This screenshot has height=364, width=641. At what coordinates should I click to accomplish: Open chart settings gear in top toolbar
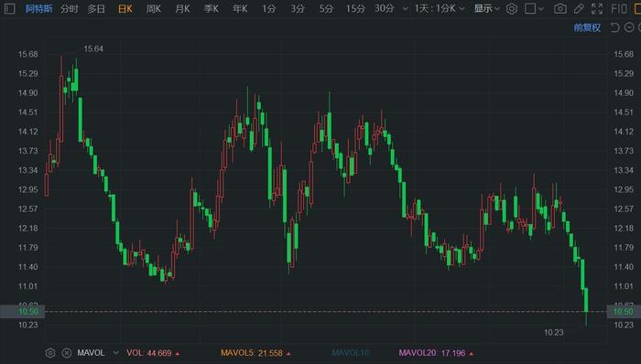(511, 8)
